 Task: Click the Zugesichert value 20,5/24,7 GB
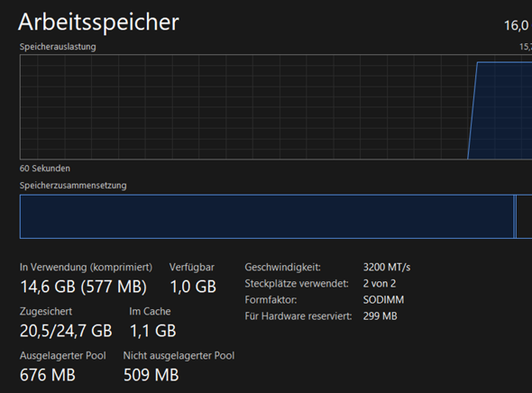[66, 331]
